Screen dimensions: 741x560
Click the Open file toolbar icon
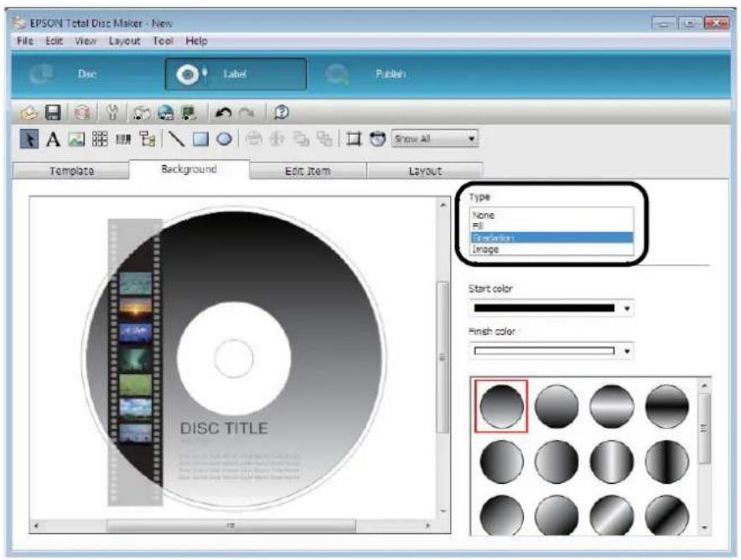(x=29, y=113)
